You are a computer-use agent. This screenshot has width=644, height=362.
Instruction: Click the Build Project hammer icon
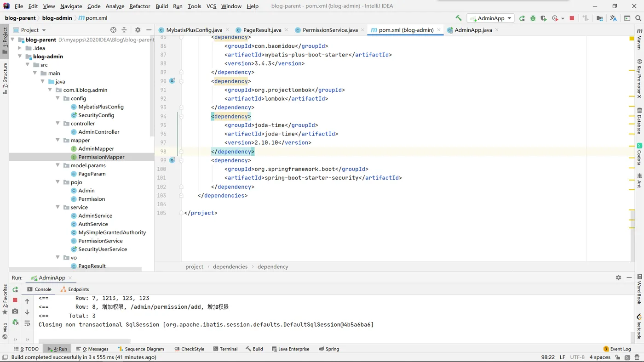pos(459,18)
